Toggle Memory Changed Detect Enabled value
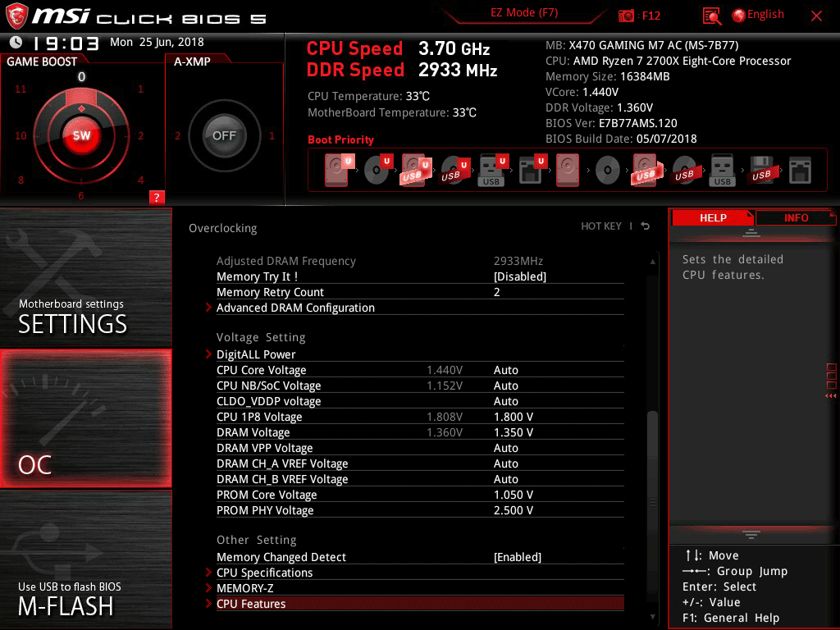This screenshot has height=630, width=840. pos(517,557)
